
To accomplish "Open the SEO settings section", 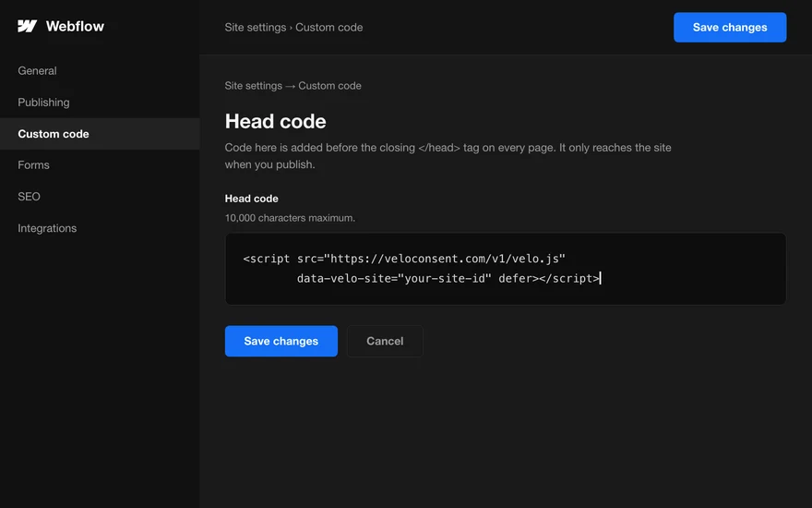I will tap(29, 197).
